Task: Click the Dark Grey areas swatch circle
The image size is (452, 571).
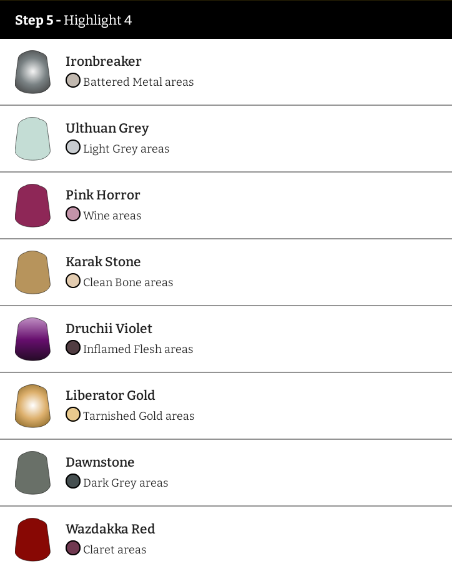Action: [73, 481]
